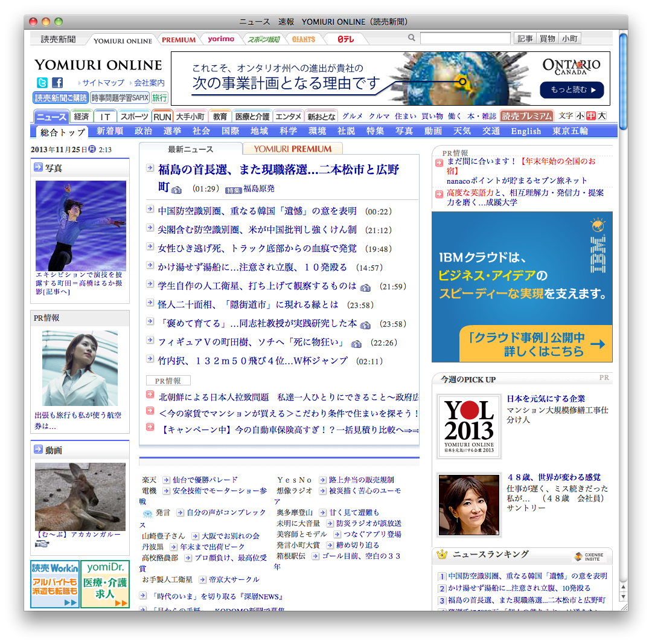652x644 pixels.
Task: Open the 大手小町 category tab
Action: pos(190,117)
